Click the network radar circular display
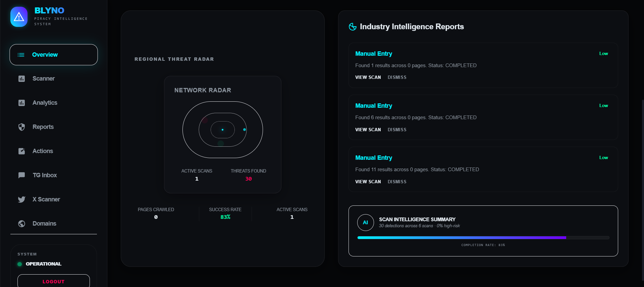 pyautogui.click(x=223, y=130)
